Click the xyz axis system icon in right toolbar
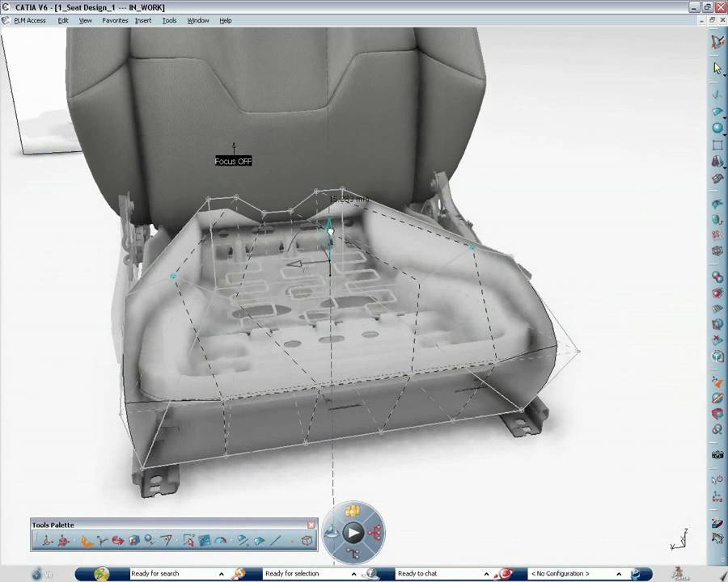Viewport: 728px width, 582px height. [717, 496]
